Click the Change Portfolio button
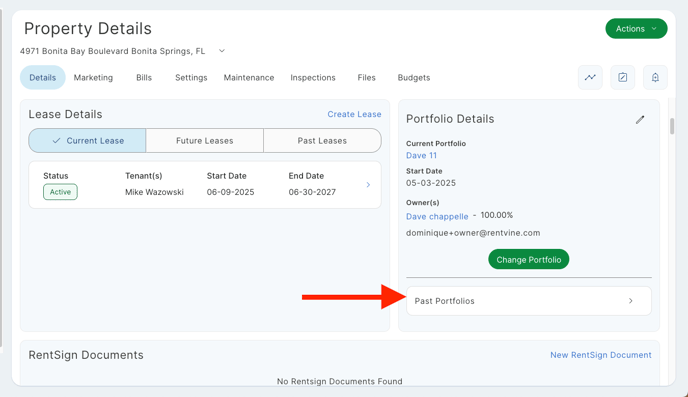The image size is (688, 397). pyautogui.click(x=529, y=259)
